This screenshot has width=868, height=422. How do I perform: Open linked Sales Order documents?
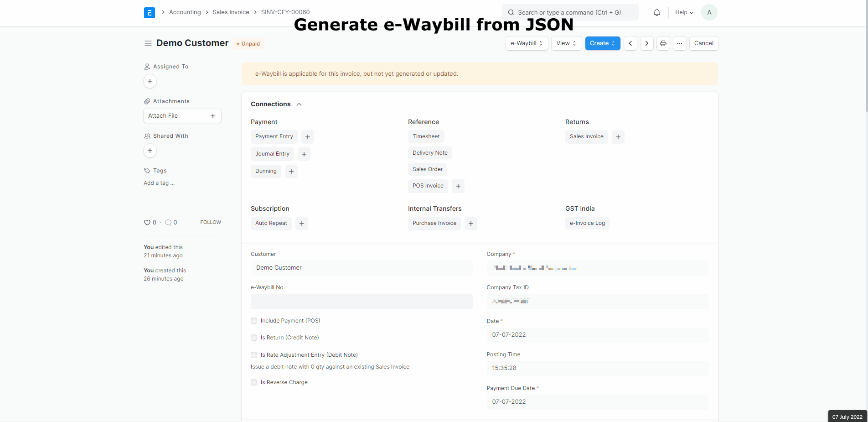click(428, 169)
